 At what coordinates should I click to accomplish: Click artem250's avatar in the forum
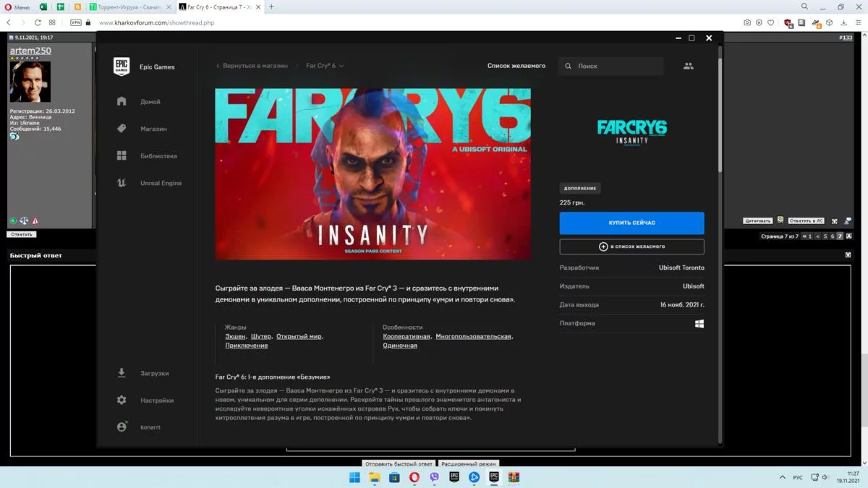30,82
